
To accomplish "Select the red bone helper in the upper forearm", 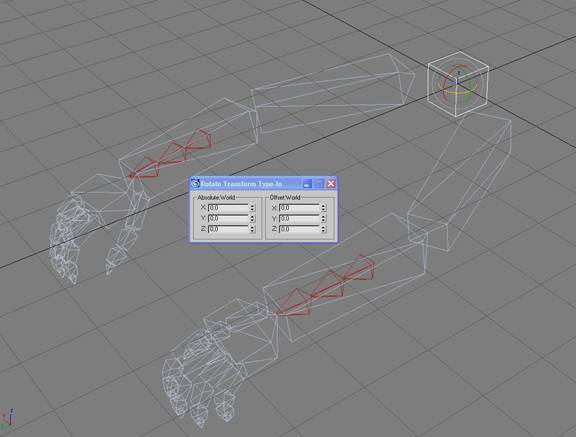I will click(x=170, y=154).
